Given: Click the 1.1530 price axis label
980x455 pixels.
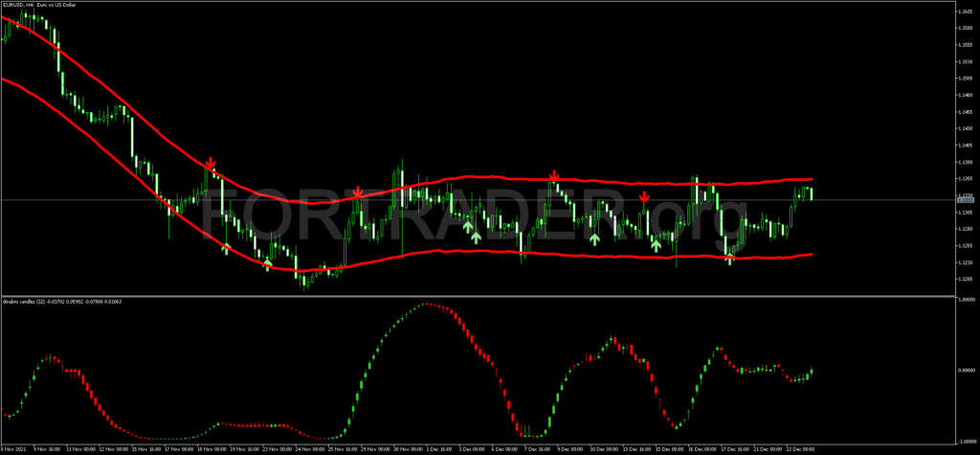Looking at the screenshot, I should point(964,61).
